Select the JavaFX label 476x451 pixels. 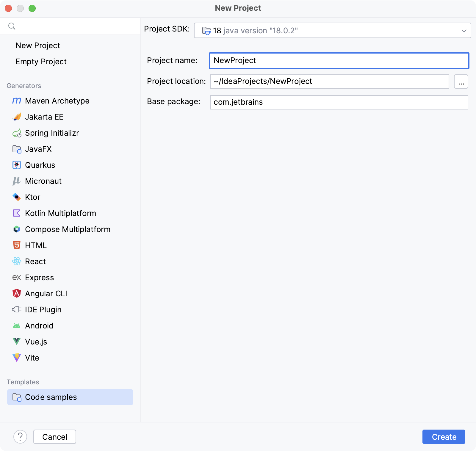tap(38, 149)
